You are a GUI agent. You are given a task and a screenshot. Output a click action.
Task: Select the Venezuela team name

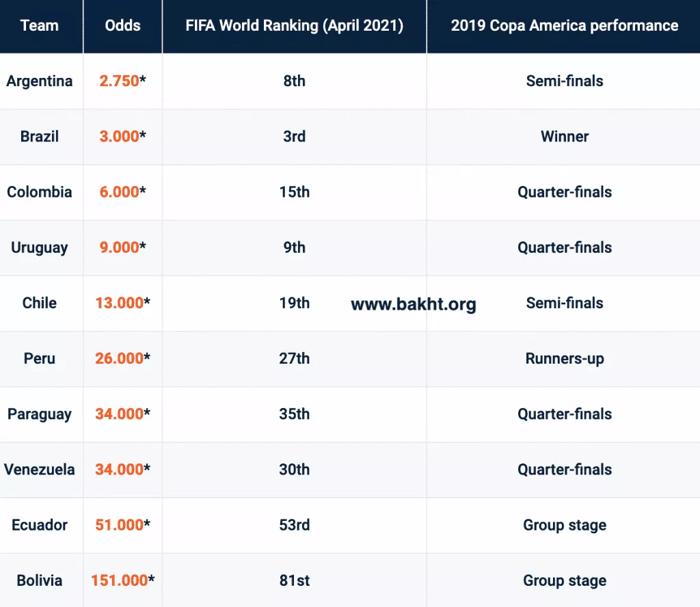pos(40,470)
